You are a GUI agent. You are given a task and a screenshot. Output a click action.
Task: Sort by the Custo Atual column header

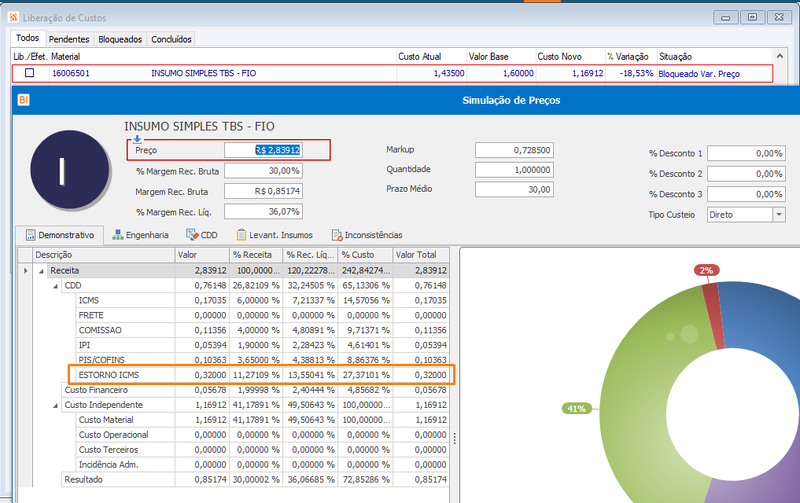point(432,57)
